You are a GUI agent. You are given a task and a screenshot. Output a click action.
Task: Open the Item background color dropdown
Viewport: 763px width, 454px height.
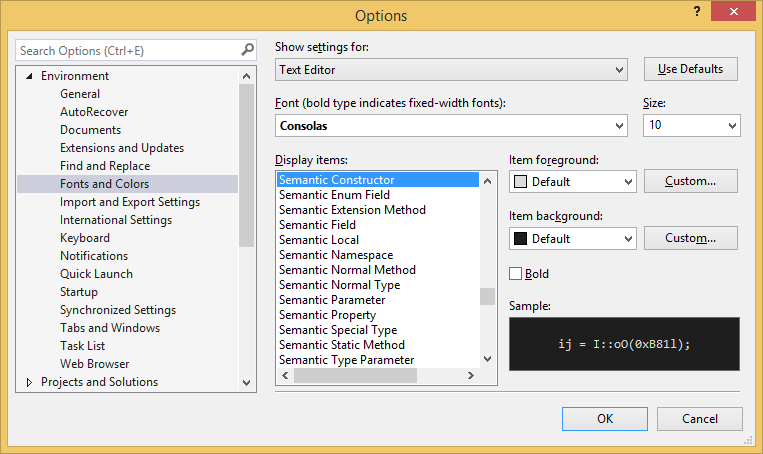click(573, 239)
